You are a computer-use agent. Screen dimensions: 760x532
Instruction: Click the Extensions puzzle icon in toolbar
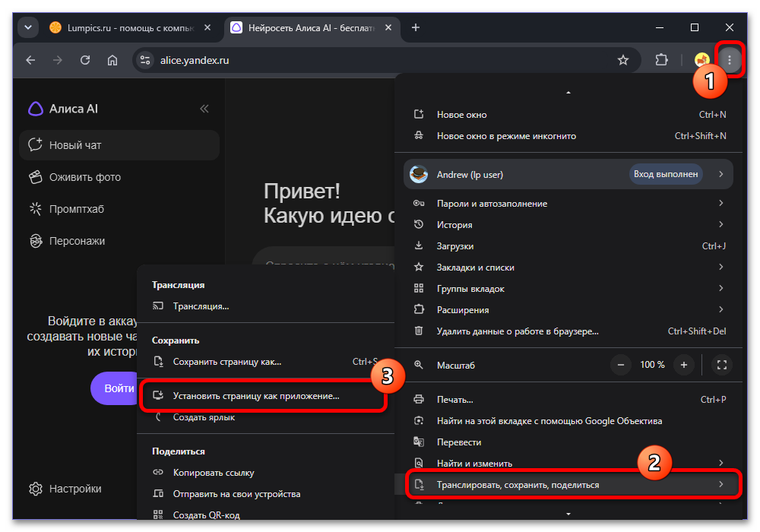[x=661, y=59]
